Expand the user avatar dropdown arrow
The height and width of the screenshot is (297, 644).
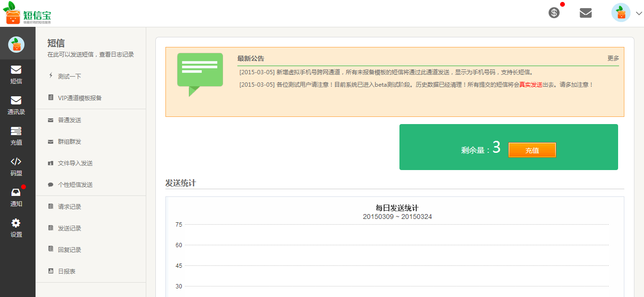(638, 13)
